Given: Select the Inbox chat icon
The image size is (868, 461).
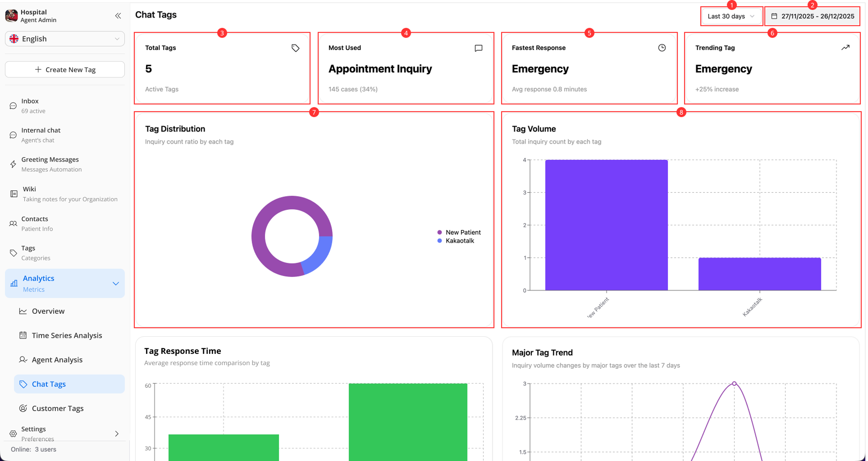Looking at the screenshot, I should pos(13,105).
